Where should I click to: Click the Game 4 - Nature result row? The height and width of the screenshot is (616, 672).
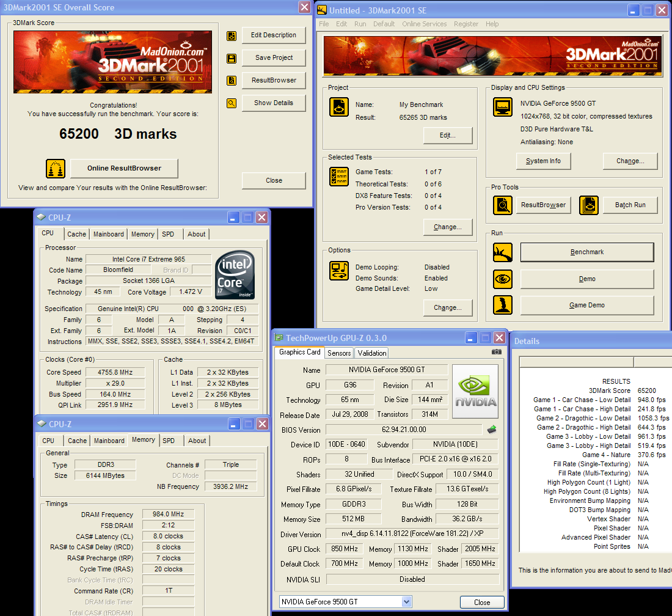pos(624,455)
